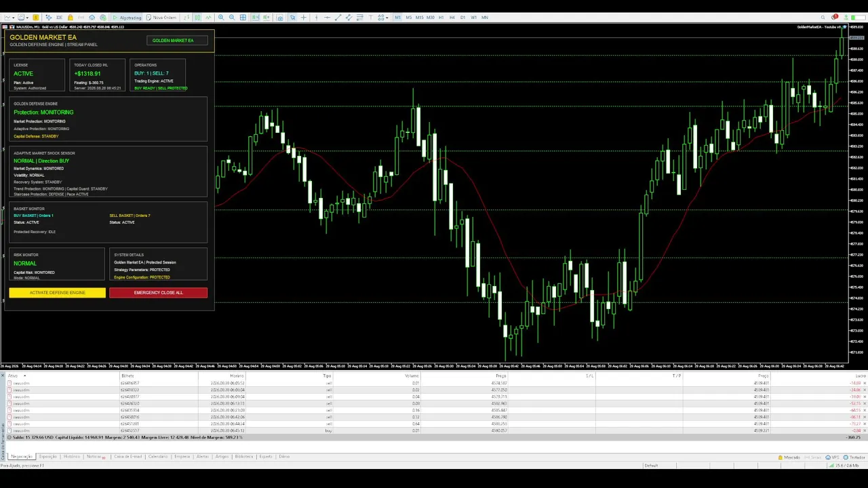Click the green globe toolbar icon

(x=103, y=18)
